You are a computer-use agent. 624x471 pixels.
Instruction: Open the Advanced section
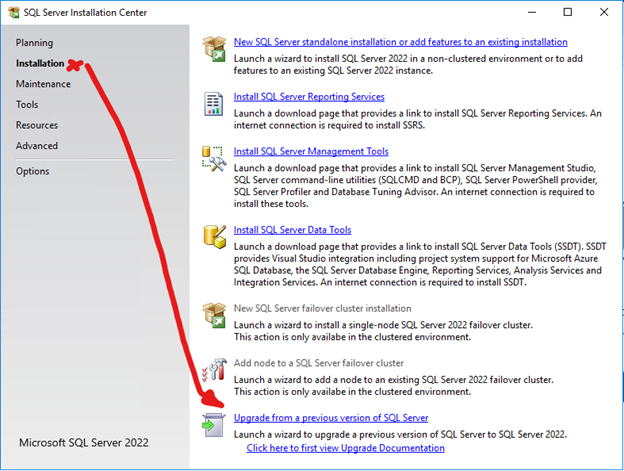point(37,146)
